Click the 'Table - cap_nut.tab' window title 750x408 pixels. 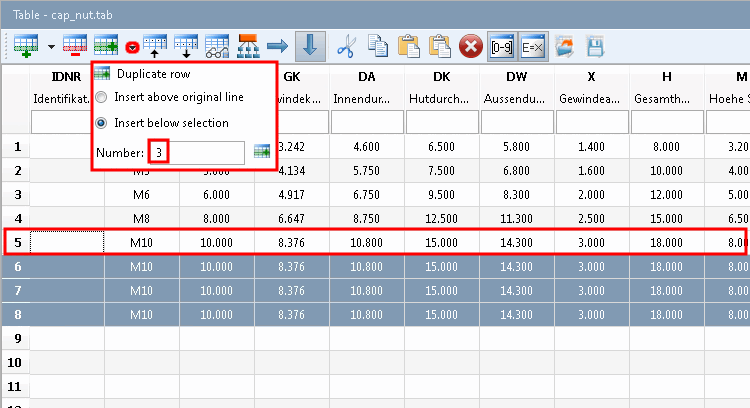pos(63,15)
